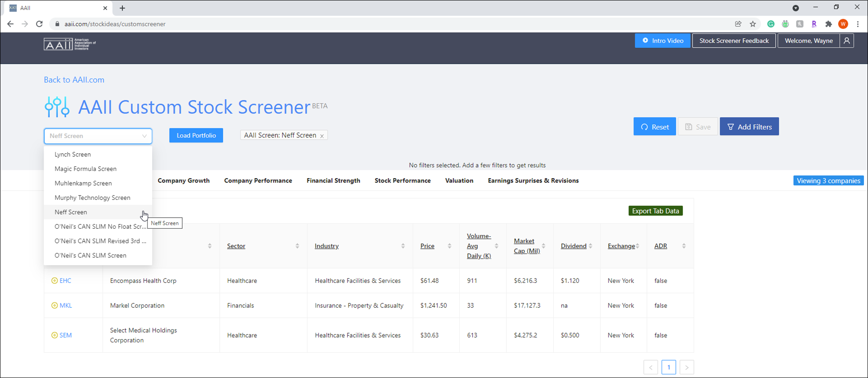
Task: Click the browser back arrow
Action: (x=10, y=24)
